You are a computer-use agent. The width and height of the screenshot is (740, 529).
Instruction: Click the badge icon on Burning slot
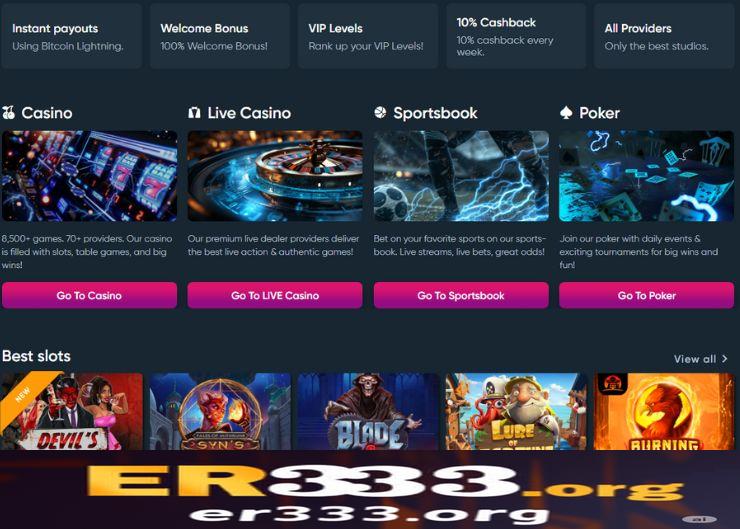[612, 383]
